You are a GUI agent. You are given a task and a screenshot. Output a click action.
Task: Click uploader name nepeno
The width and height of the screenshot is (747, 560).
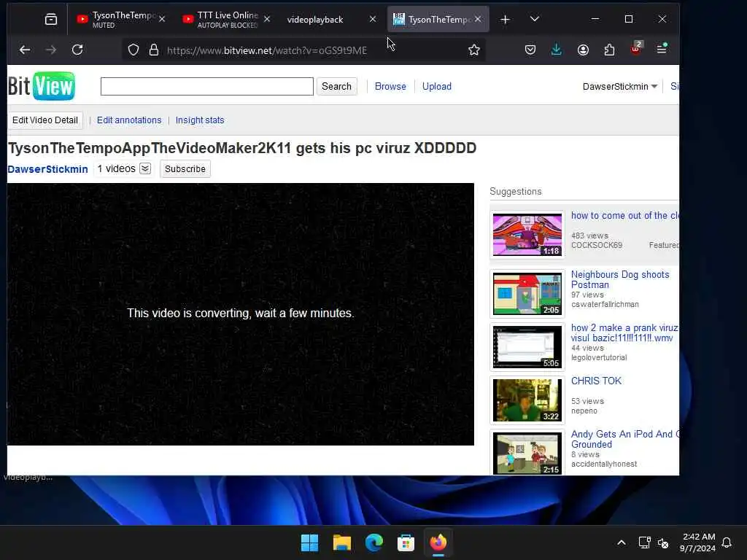(x=584, y=411)
